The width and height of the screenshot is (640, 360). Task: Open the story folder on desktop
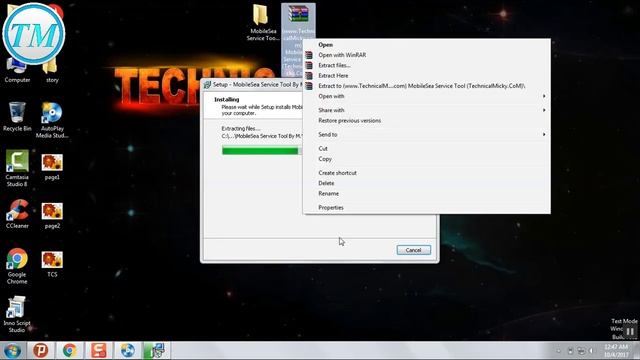[52, 71]
